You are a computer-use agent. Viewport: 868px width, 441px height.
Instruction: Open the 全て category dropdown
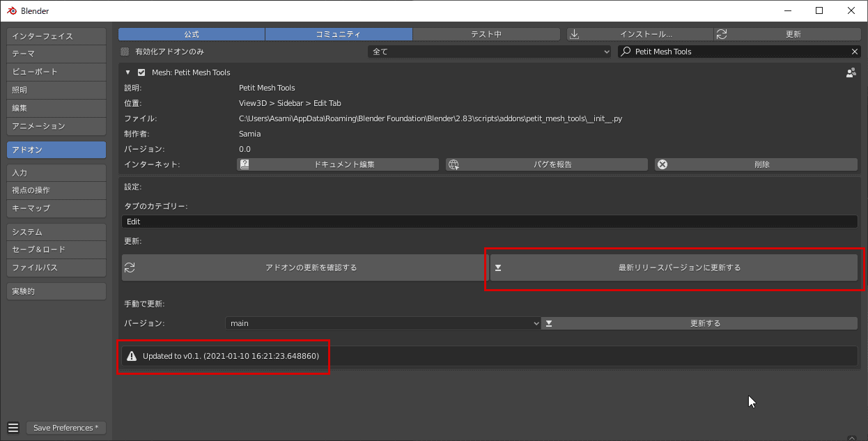tap(490, 52)
